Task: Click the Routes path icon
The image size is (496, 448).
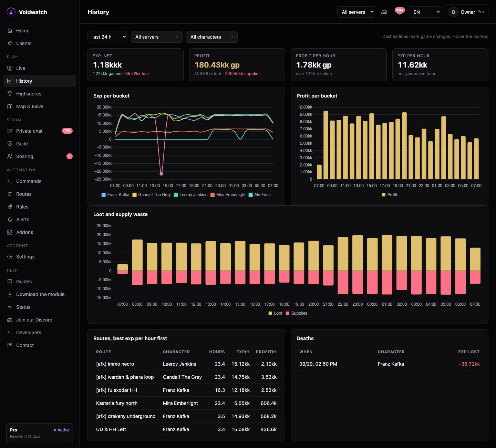Action: pyautogui.click(x=10, y=194)
